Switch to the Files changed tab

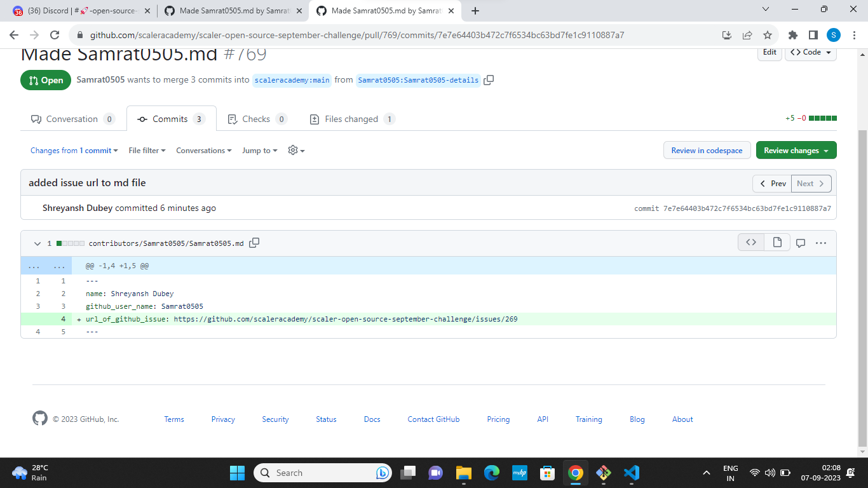point(351,119)
